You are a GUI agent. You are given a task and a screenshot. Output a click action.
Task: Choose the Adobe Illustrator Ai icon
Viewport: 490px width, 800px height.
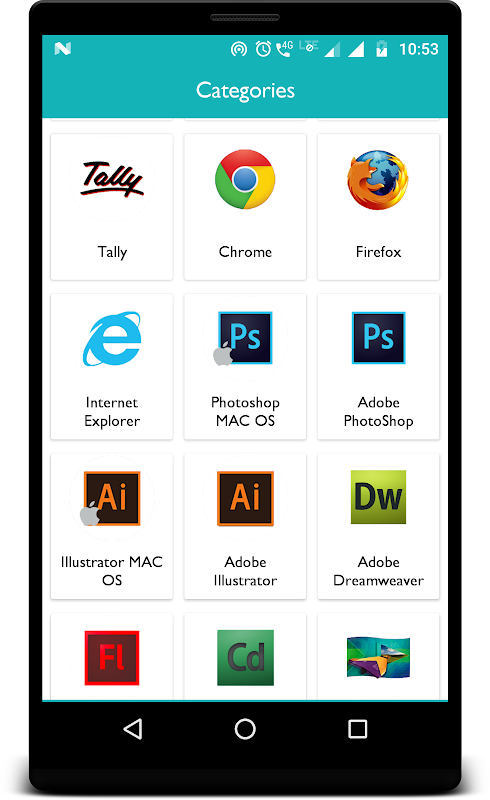(x=245, y=498)
